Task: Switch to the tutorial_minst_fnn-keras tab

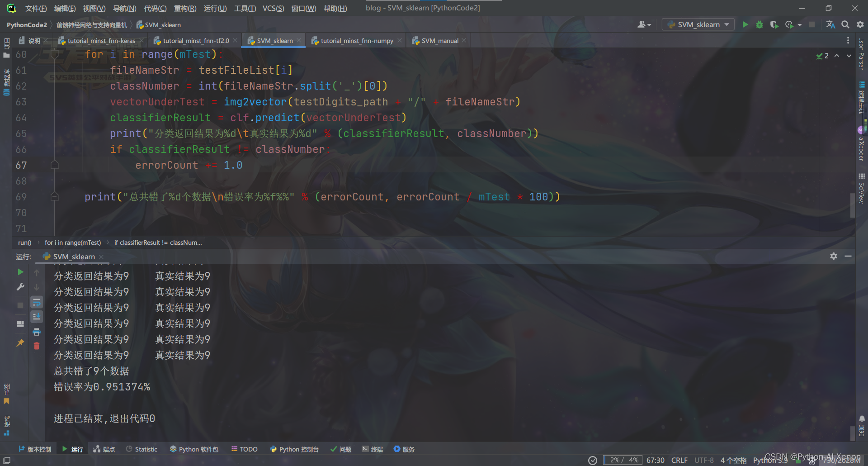Action: coord(101,41)
